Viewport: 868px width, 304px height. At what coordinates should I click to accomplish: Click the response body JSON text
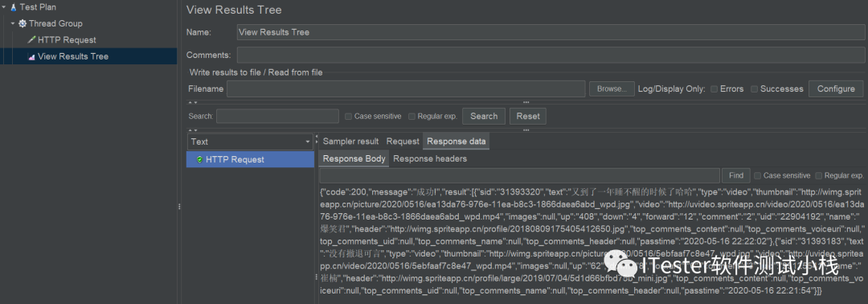(x=592, y=241)
